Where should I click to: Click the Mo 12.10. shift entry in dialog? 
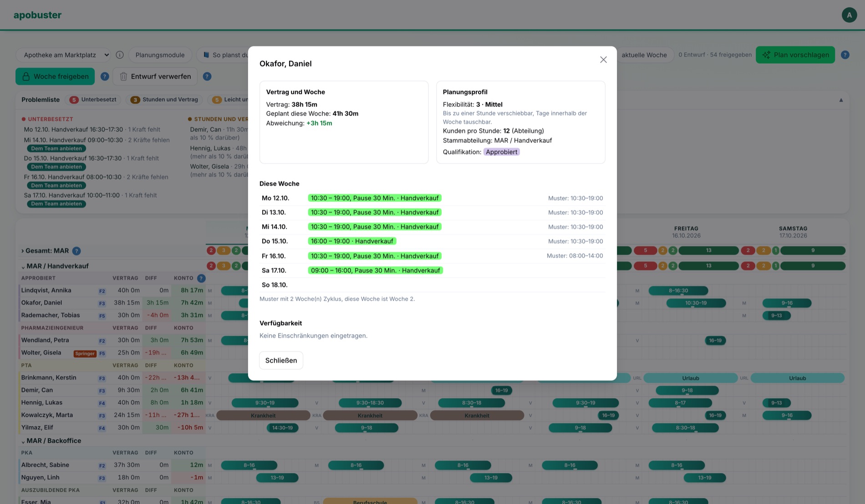[x=374, y=198]
